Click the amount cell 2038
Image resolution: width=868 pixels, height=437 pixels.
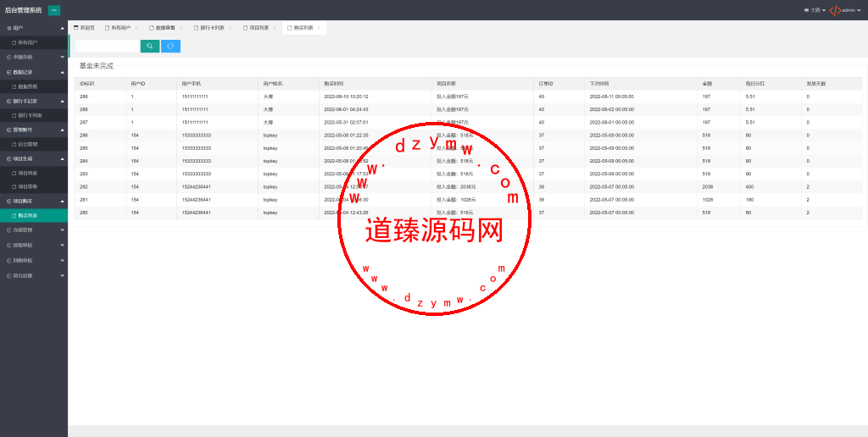708,186
